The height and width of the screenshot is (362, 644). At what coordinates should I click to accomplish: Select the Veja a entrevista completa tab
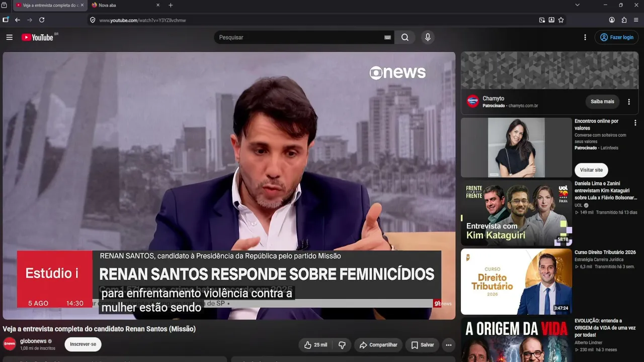49,5
